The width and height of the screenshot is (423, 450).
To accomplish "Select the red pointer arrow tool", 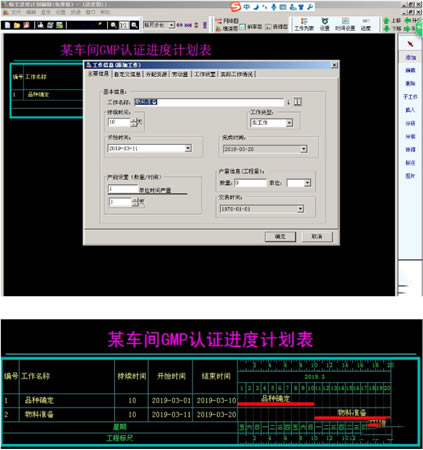I will (x=411, y=44).
